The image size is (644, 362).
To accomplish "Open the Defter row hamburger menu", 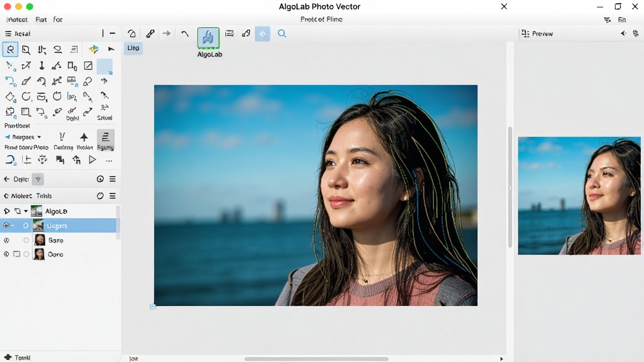I will (x=113, y=179).
